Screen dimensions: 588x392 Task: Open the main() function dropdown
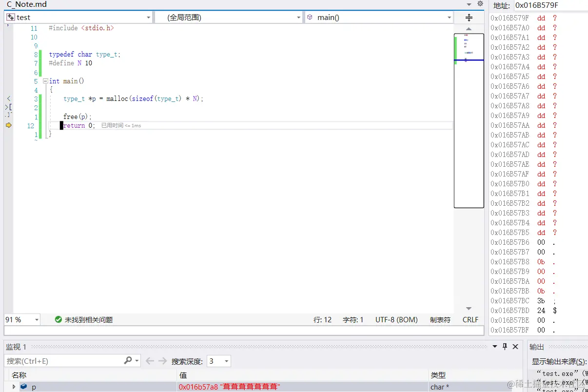pos(449,17)
